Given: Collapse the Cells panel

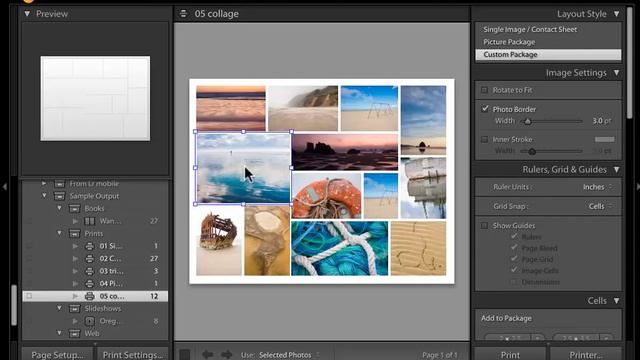Looking at the screenshot, I should pyautogui.click(x=616, y=301).
